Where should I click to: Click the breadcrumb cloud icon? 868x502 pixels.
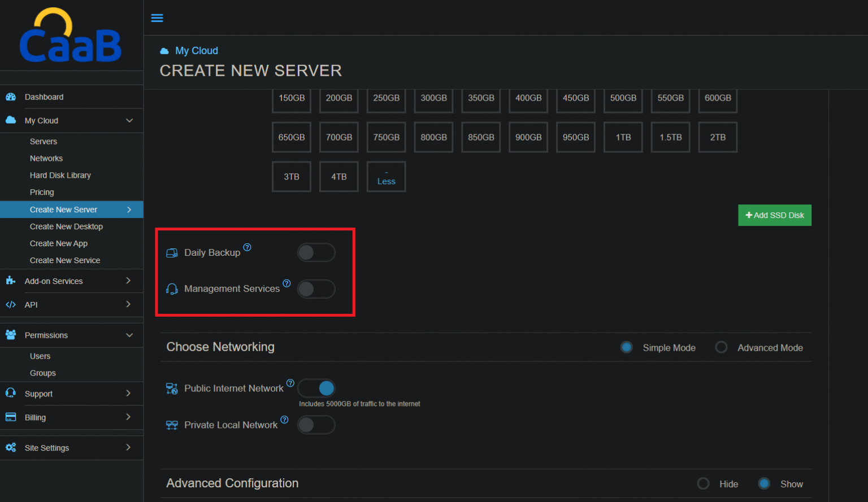[164, 51]
